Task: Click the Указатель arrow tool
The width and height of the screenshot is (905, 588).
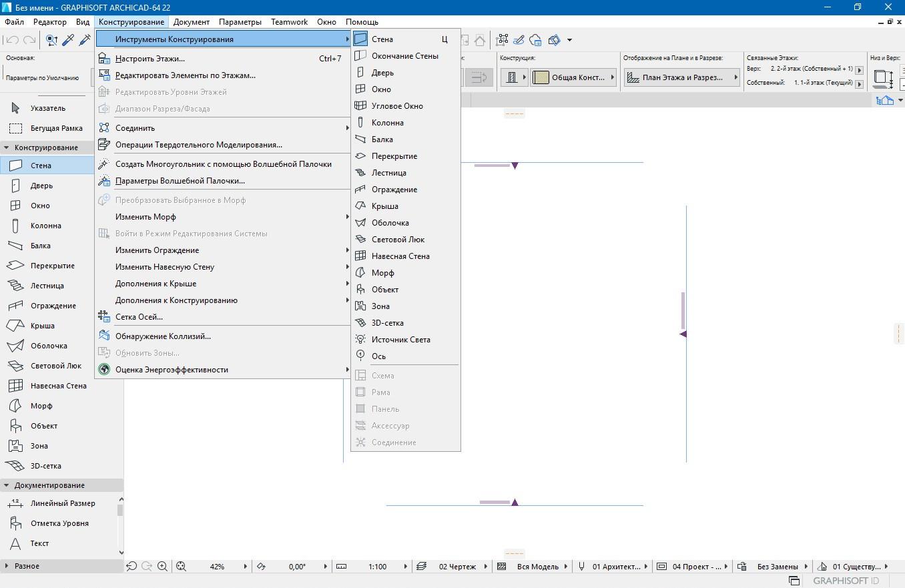Action: coord(47,108)
